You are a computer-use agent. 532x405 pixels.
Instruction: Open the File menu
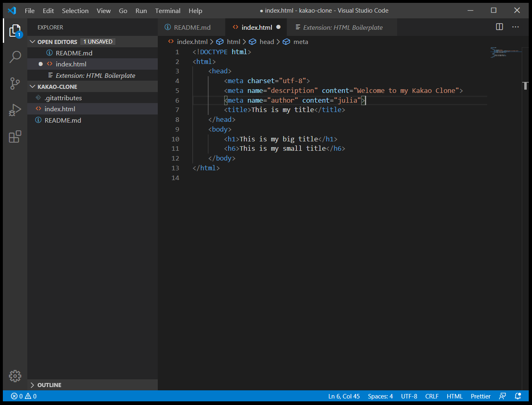click(x=30, y=11)
